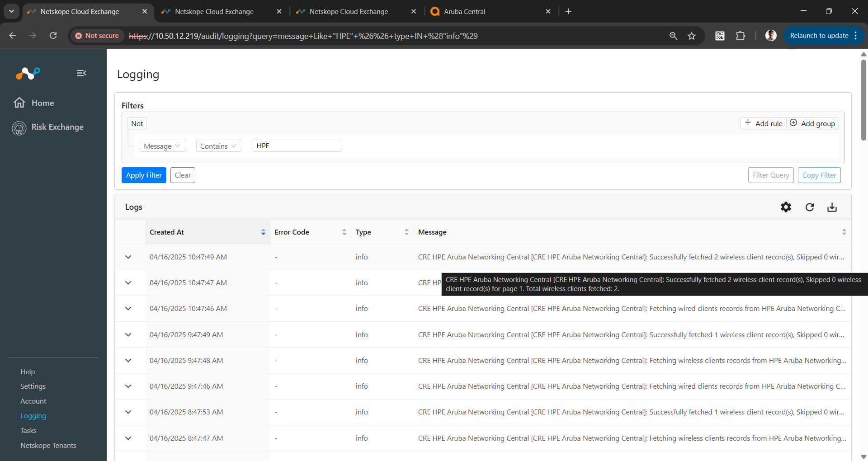This screenshot has width=868, height=461.
Task: Switch to Filter Query mode
Action: pos(771,175)
